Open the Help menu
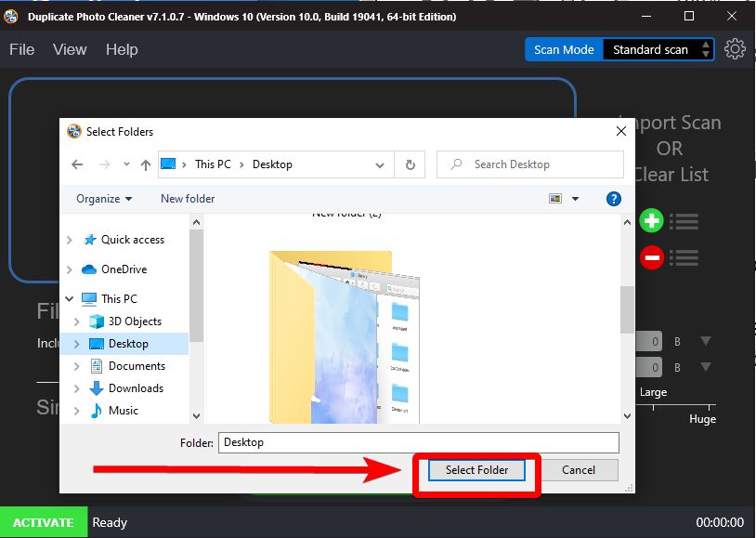This screenshot has height=538, width=756. click(122, 49)
